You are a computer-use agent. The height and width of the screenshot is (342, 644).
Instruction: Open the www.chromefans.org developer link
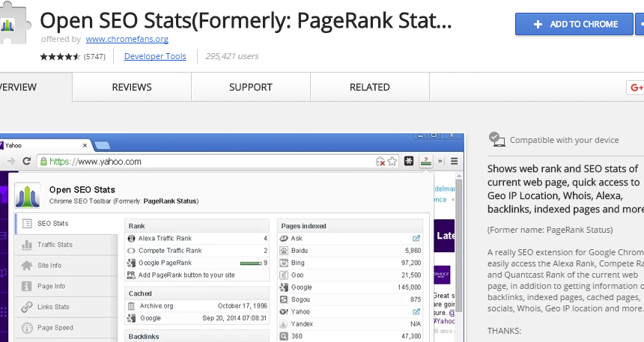[x=127, y=39]
